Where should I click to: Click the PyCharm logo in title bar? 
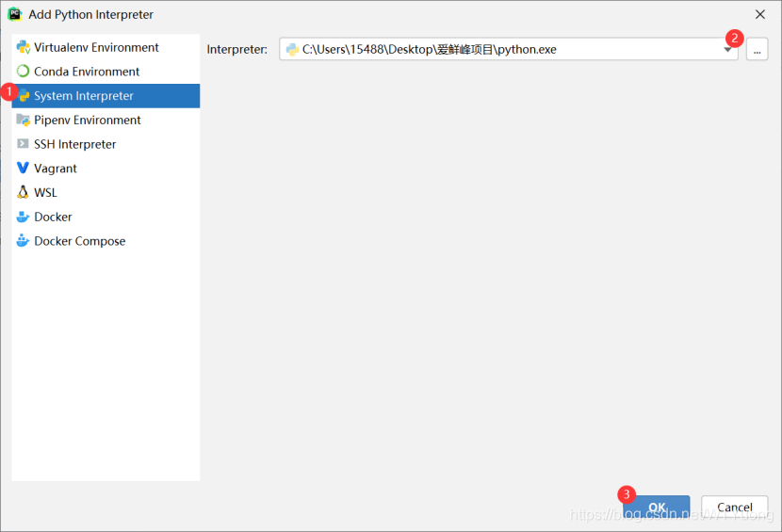[x=15, y=14]
